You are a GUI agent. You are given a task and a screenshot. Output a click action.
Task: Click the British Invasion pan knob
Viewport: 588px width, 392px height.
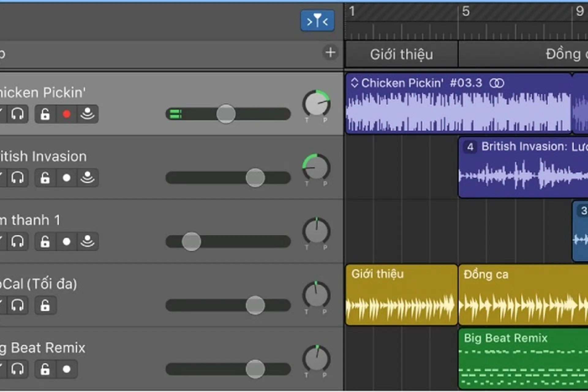click(316, 168)
